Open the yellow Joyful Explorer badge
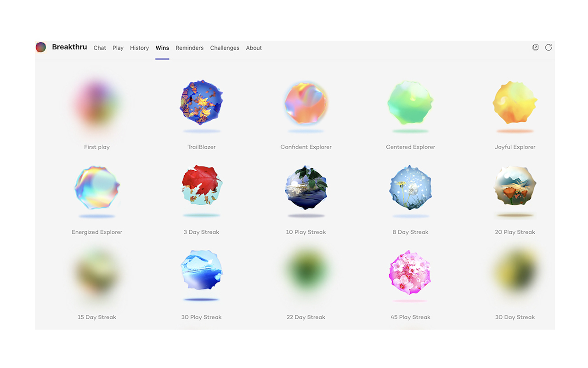This screenshot has width=588, height=368. click(515, 103)
